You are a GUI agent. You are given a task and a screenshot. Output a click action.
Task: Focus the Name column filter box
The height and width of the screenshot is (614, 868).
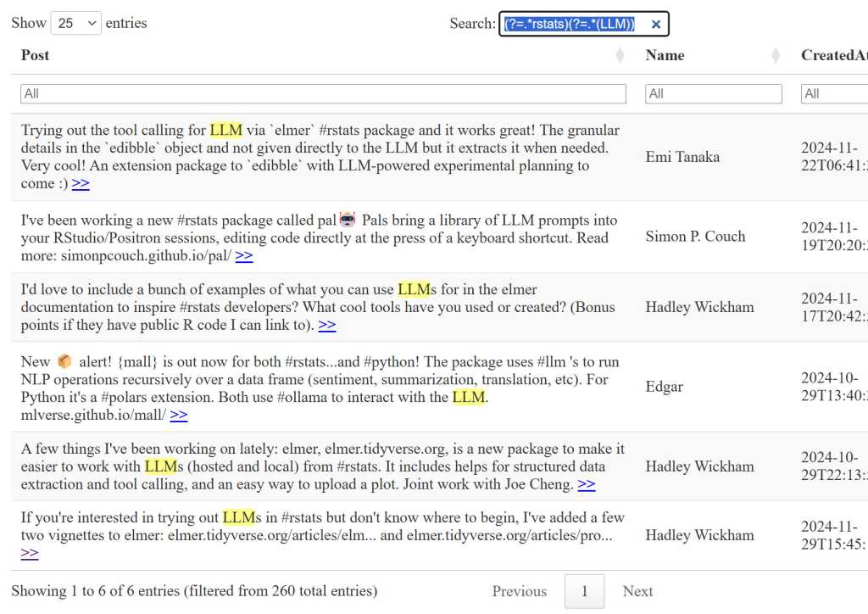tap(713, 94)
